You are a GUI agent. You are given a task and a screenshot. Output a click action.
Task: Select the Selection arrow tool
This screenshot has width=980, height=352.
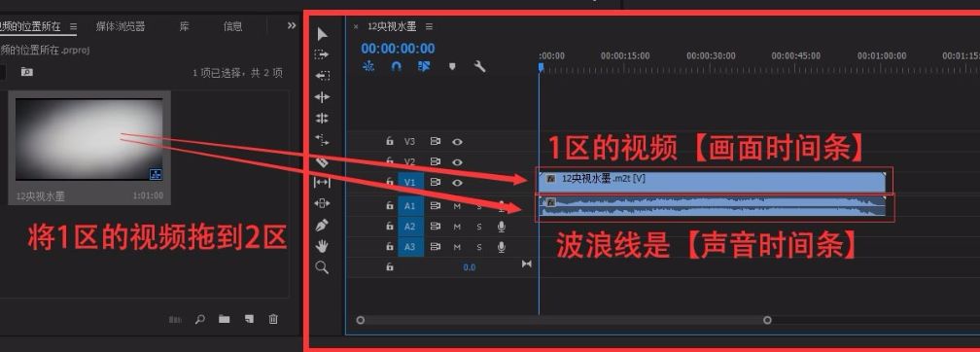click(323, 34)
